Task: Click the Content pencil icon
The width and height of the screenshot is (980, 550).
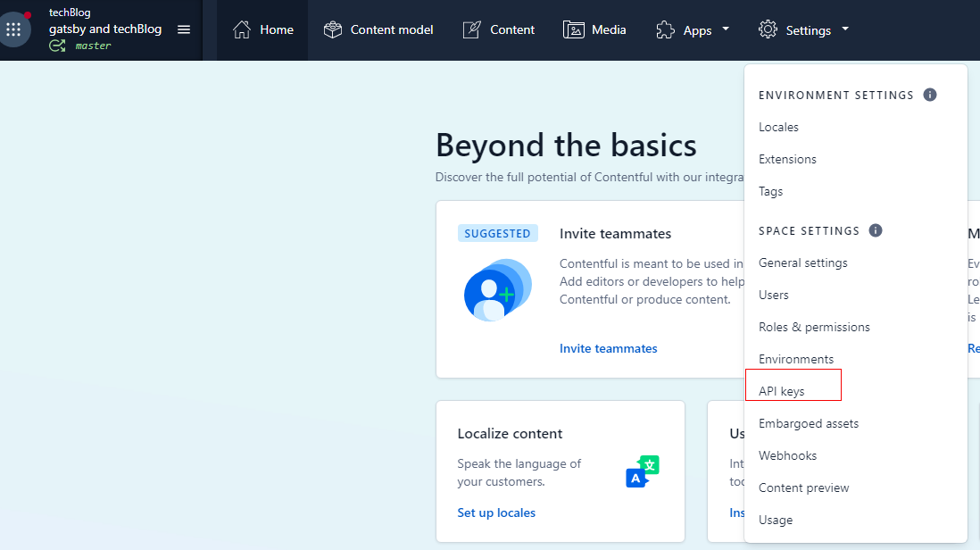Action: point(472,29)
